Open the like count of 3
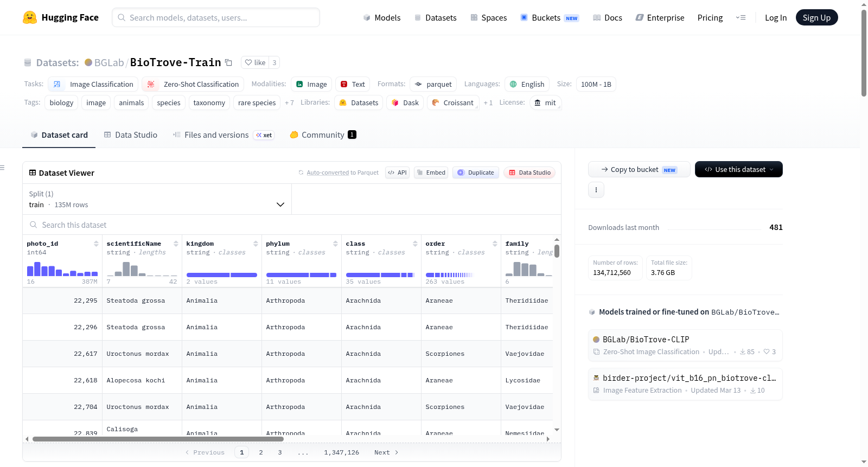Viewport: 868px width, 467px height. tap(275, 62)
